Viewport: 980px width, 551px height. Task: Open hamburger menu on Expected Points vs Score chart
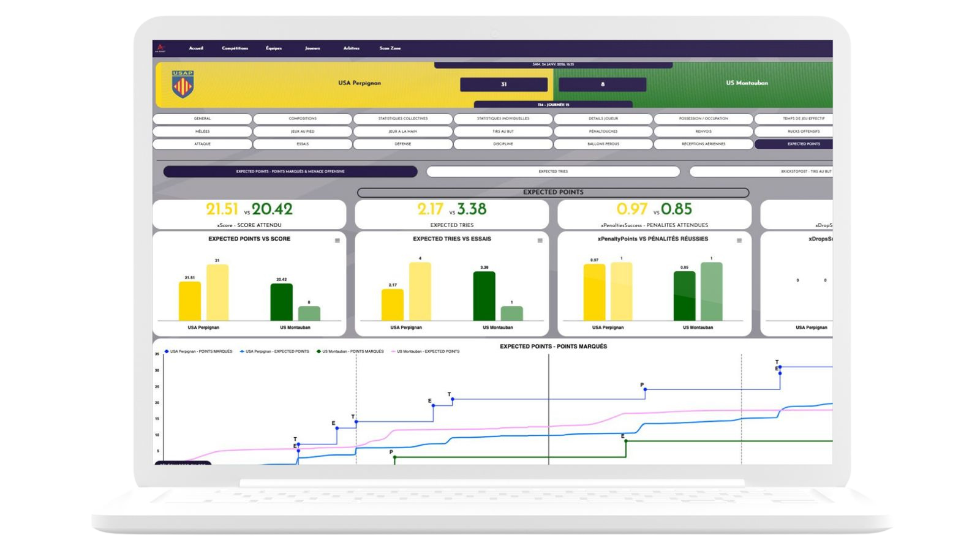(x=337, y=241)
